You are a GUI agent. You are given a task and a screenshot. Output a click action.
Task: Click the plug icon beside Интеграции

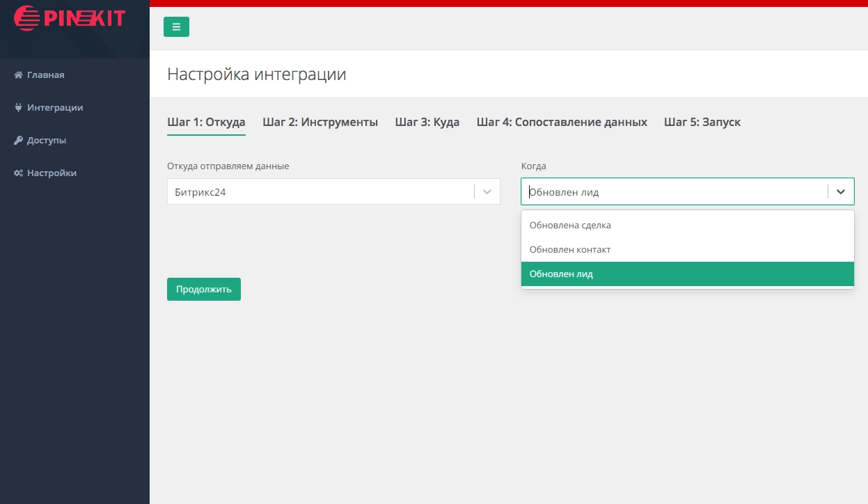[x=19, y=108]
